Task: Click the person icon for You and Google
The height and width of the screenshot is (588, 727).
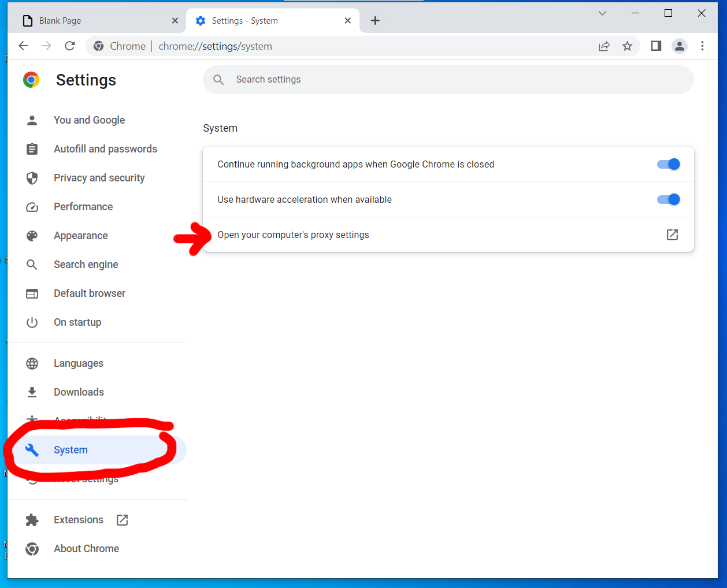Action: click(32, 120)
